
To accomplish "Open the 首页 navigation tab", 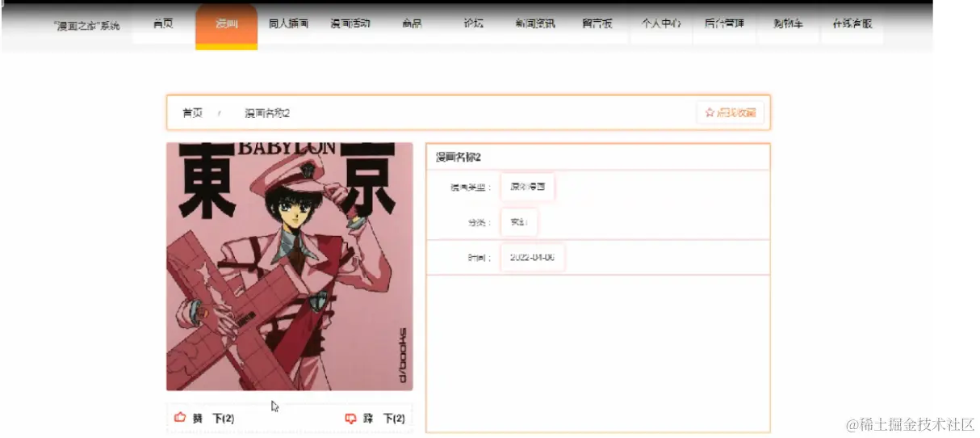I will [x=163, y=23].
